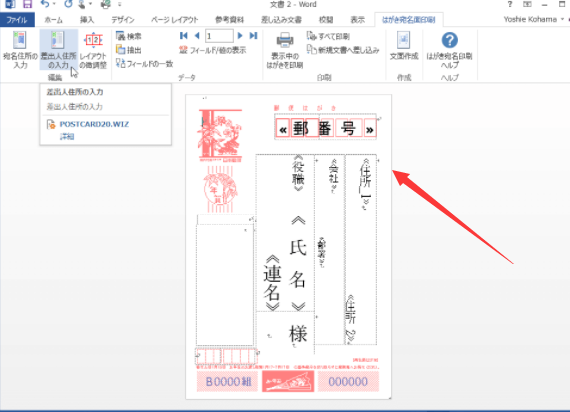570x412 pixels.
Task: Click the sender address box on postcard
Action: (x=225, y=285)
